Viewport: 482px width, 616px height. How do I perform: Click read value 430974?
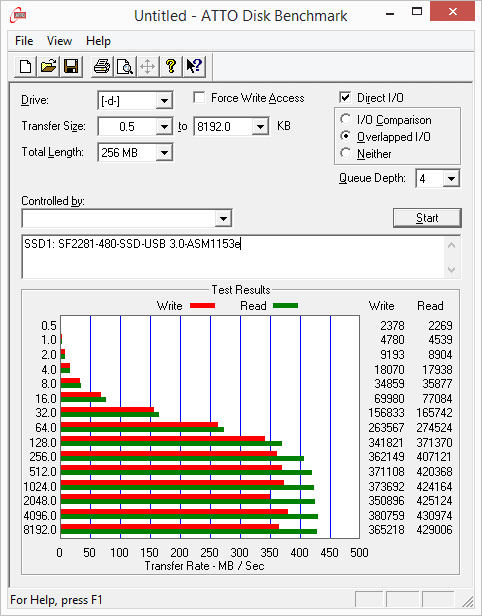pos(434,515)
